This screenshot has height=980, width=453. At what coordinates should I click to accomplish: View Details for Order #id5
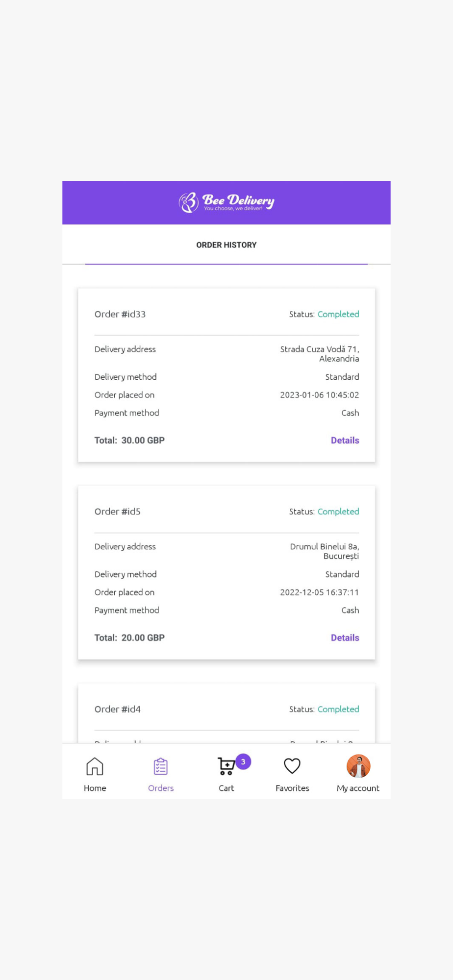coord(345,638)
